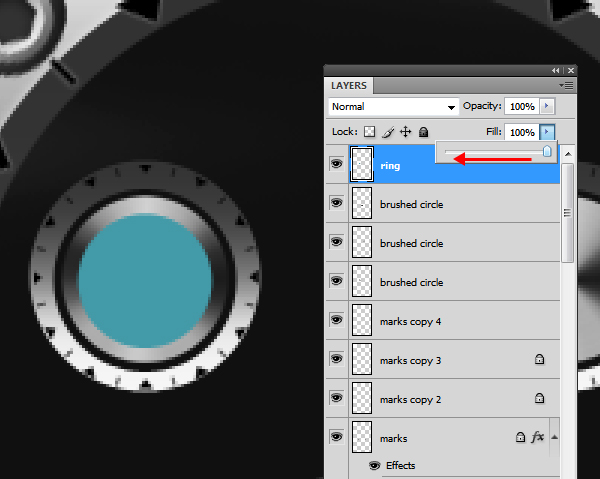The image size is (600, 479).
Task: Click the Fill value field
Action: click(x=522, y=132)
